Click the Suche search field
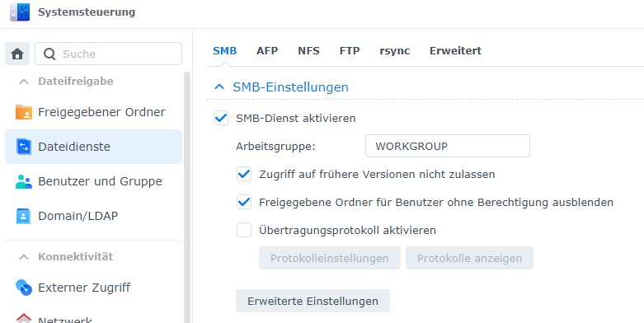This screenshot has width=644, height=323. click(x=108, y=54)
